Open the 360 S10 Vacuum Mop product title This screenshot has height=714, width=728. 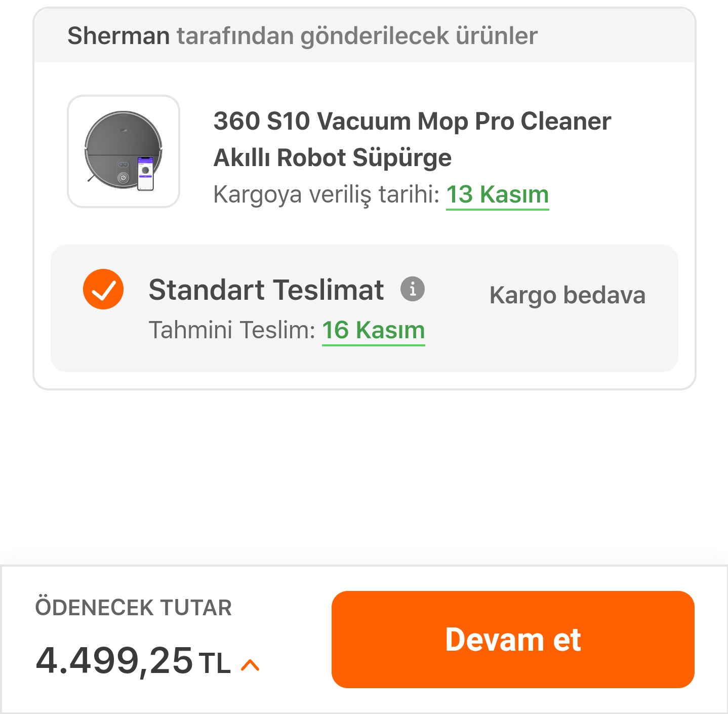tap(412, 121)
